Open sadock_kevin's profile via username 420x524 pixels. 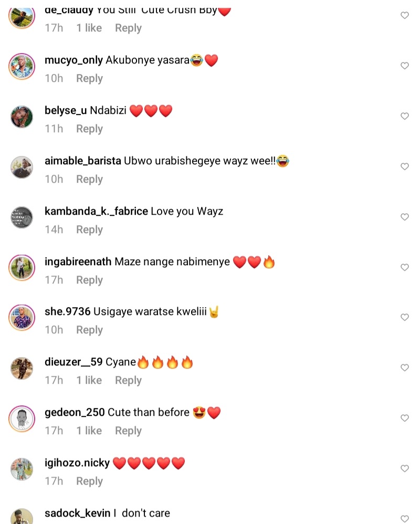tap(78, 513)
